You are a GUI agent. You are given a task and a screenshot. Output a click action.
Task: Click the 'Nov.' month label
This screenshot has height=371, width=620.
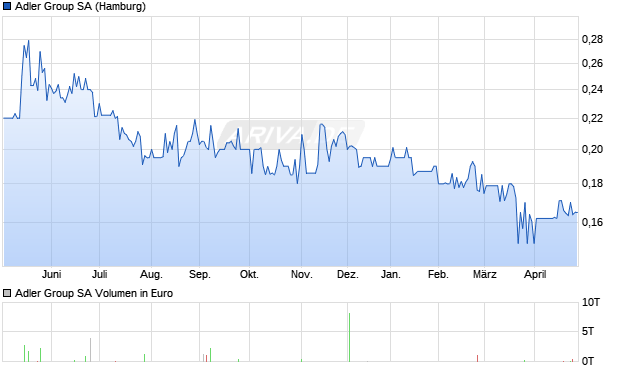[x=302, y=274]
